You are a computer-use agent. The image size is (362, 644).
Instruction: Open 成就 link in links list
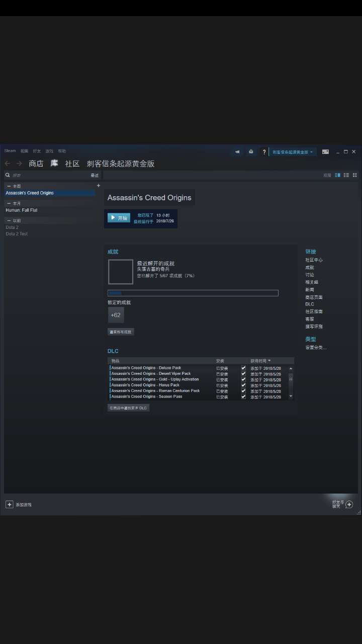tap(309, 268)
